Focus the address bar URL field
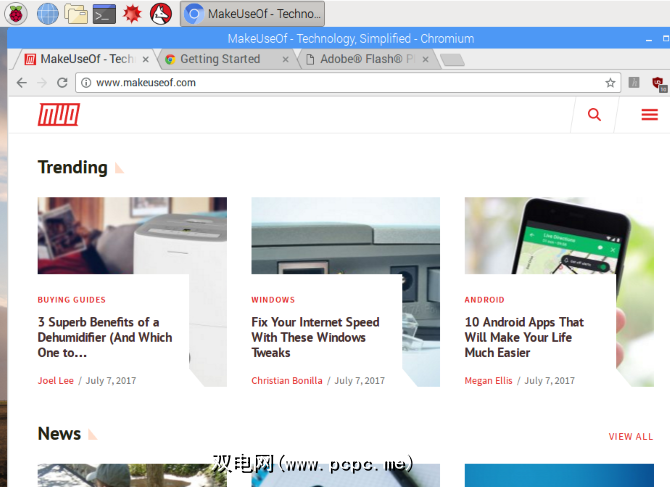This screenshot has height=487, width=670. click(347, 82)
